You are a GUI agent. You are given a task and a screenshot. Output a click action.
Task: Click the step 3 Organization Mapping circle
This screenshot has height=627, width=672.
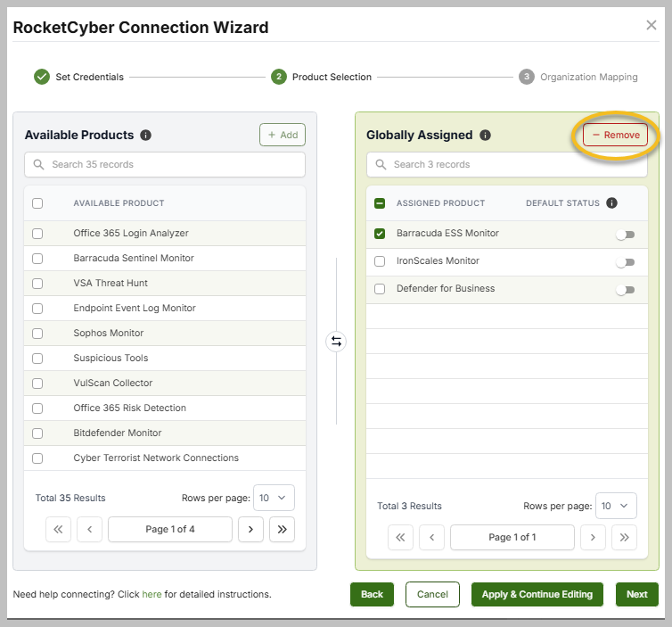527,78
